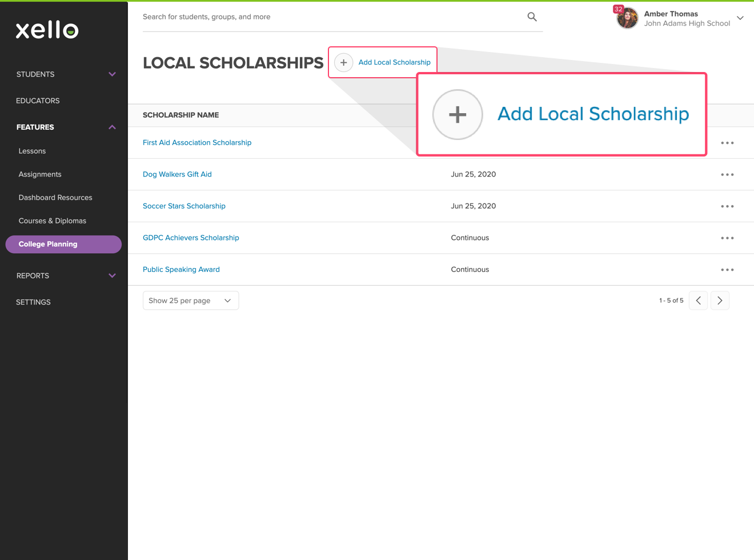This screenshot has height=560, width=754.
Task: Open the Show 25 per page dropdown
Action: [x=190, y=300]
